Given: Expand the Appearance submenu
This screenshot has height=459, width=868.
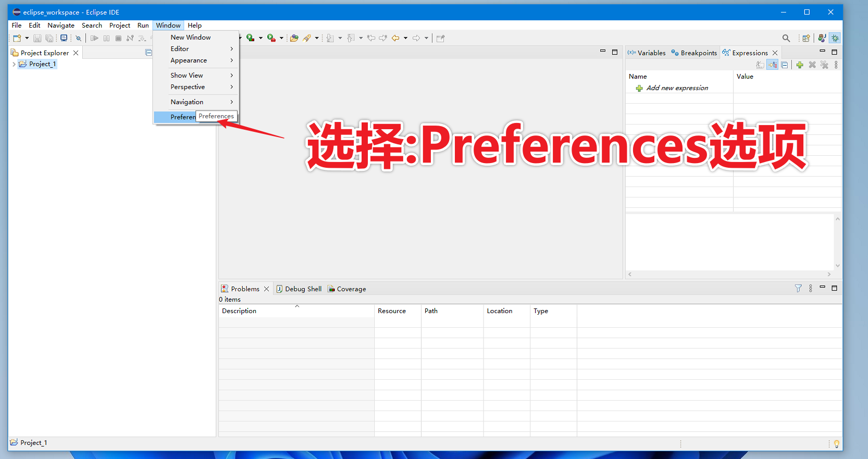Looking at the screenshot, I should (x=196, y=60).
